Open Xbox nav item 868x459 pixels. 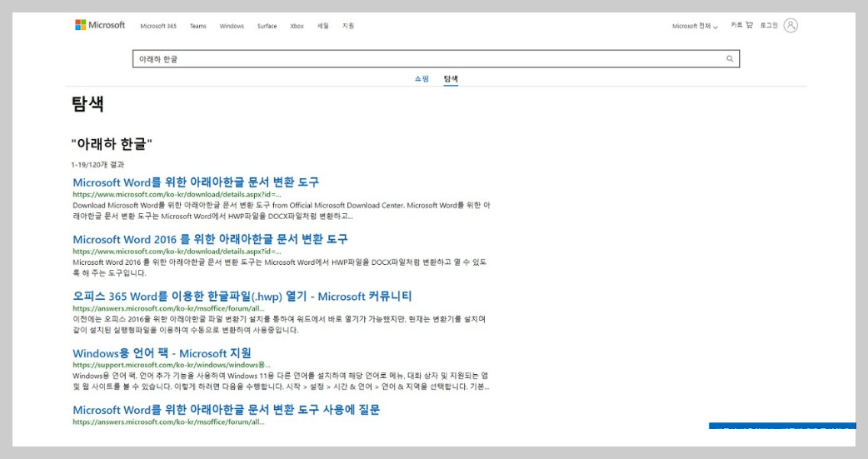click(x=297, y=26)
